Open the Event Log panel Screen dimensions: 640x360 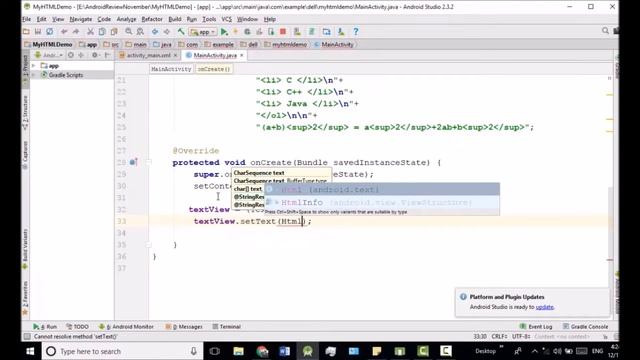(x=536, y=327)
